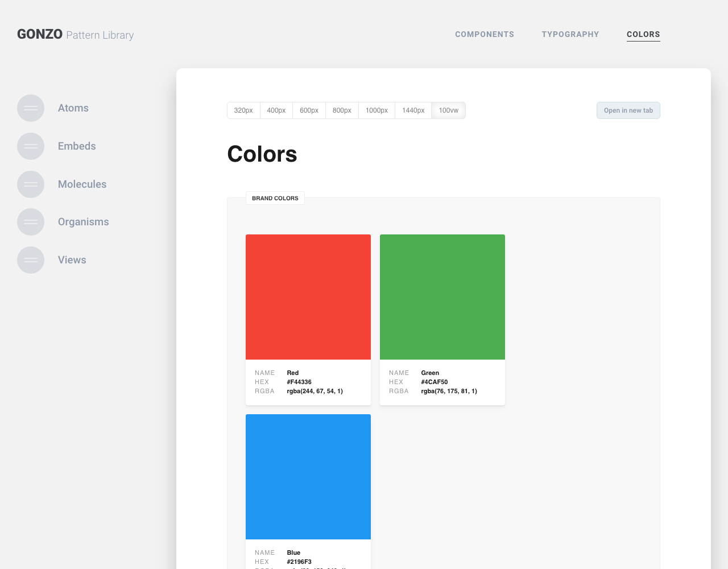Image resolution: width=728 pixels, height=569 pixels.
Task: Expand the Views section label
Action: point(72,260)
